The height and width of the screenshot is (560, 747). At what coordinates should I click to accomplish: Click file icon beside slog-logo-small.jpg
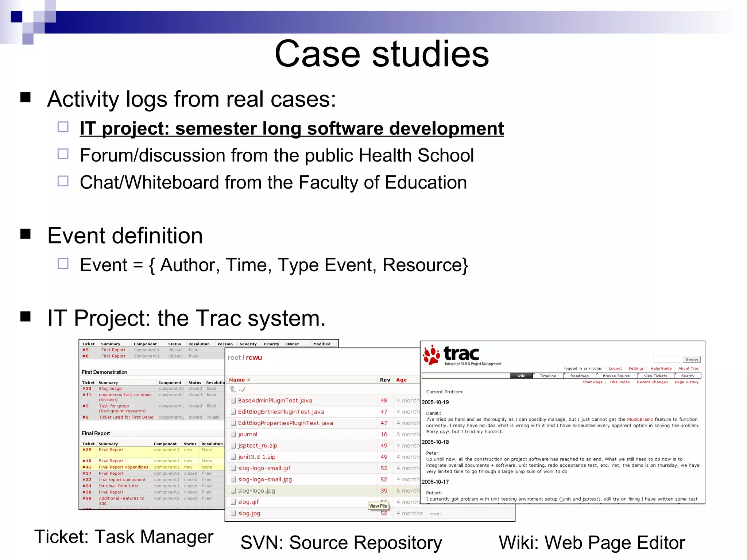pos(233,479)
